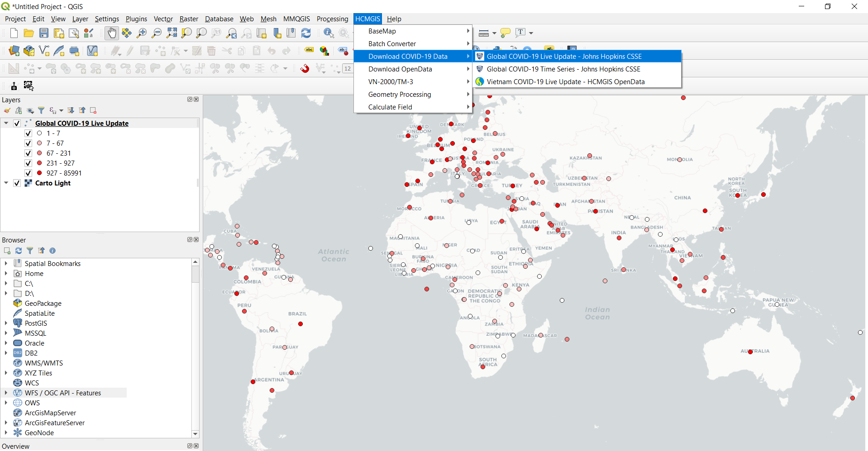Toggle visibility of Global COVID-19 Live Update layer
This screenshot has width=868, height=451.
(17, 123)
